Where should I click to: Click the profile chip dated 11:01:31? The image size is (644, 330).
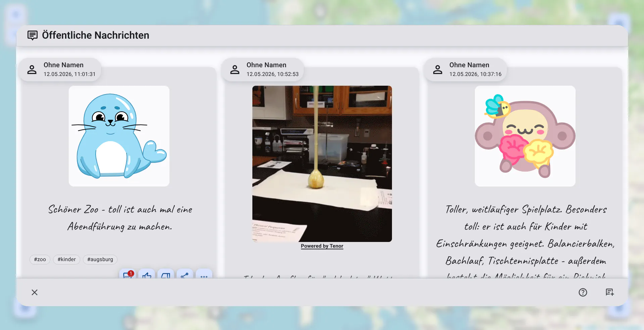60,70
